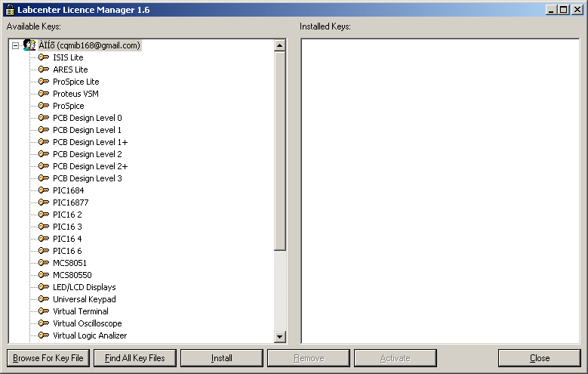The width and height of the screenshot is (588, 374).
Task: Select the PIC16 2 key text
Action: pyautogui.click(x=67, y=215)
